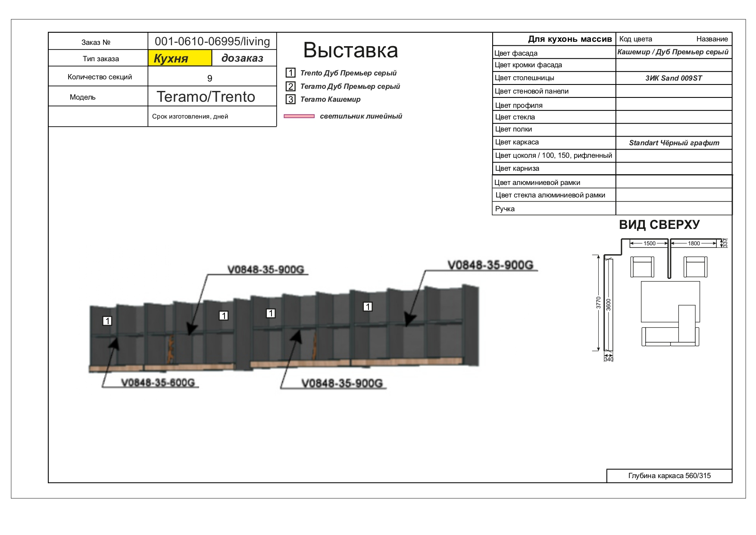Click legend box 3 next to Teramo Кашемир
This screenshot has height=535, width=756.
click(291, 100)
